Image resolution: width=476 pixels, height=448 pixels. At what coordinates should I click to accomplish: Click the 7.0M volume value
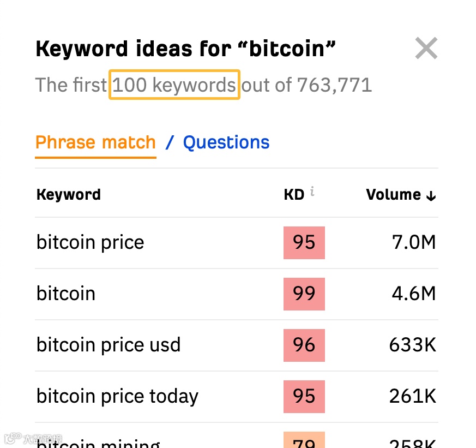(x=414, y=242)
